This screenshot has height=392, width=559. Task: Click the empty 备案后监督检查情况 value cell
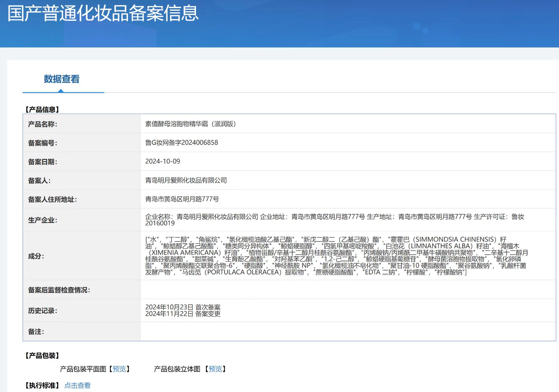348,290
